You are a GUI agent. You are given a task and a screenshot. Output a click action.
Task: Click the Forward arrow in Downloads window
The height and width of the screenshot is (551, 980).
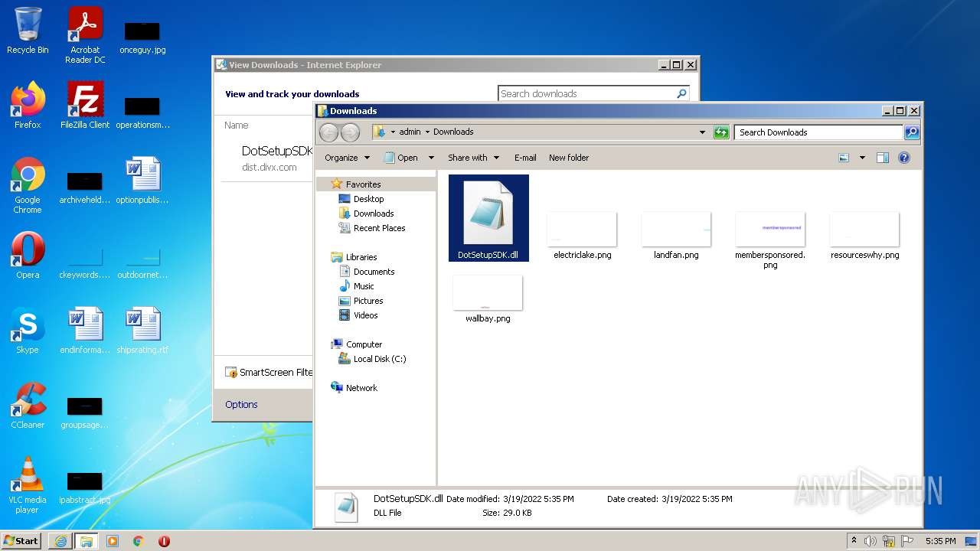tap(350, 132)
